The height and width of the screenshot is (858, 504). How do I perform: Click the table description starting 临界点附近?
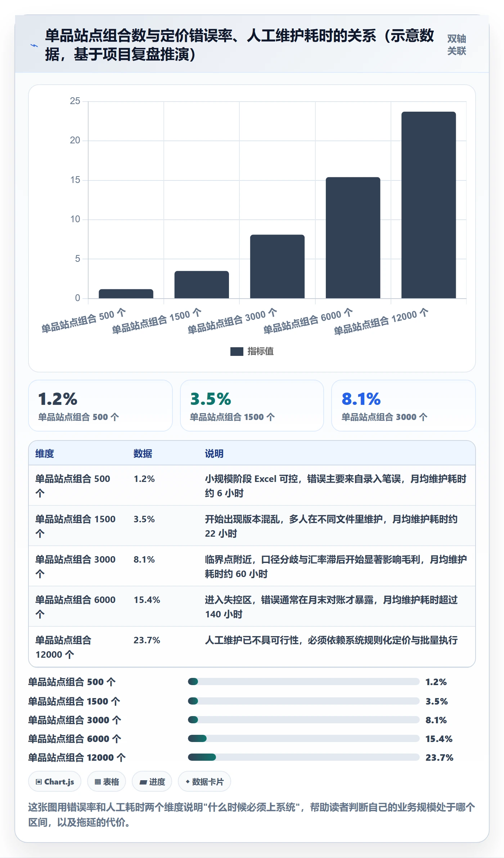click(336, 567)
